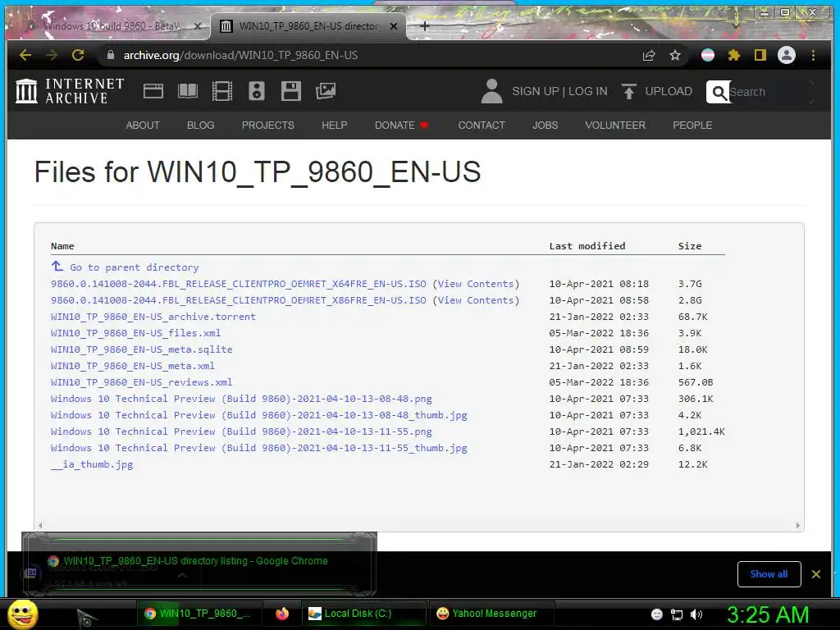Open the VOLUNTEER menu item
Image resolution: width=840 pixels, height=630 pixels.
pyautogui.click(x=615, y=126)
